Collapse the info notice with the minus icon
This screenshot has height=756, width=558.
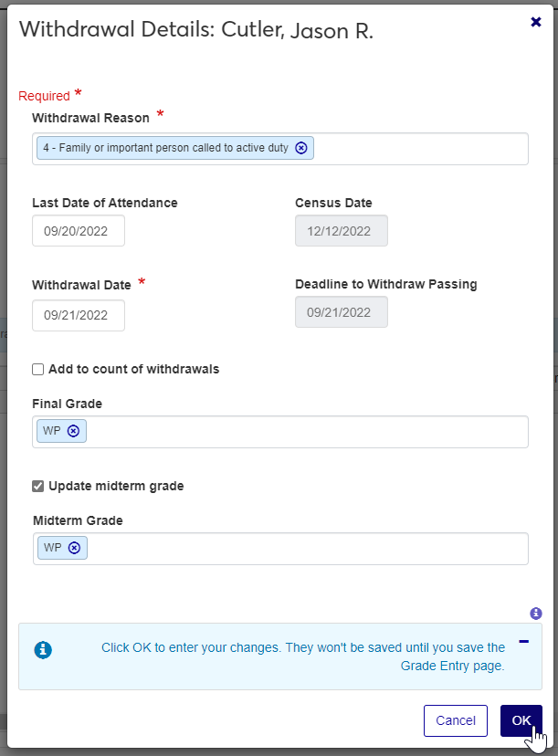coord(523,641)
